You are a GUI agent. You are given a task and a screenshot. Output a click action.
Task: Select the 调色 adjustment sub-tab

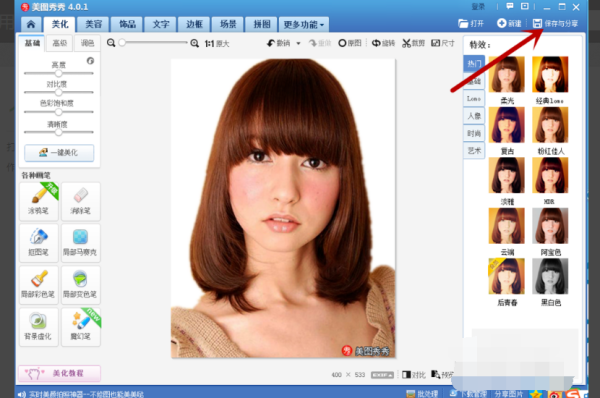(87, 43)
